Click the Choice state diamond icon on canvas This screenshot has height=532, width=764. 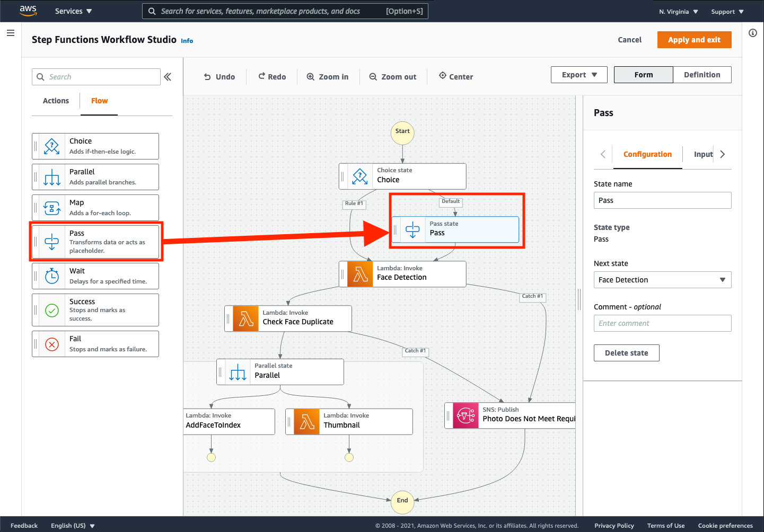pyautogui.click(x=360, y=176)
